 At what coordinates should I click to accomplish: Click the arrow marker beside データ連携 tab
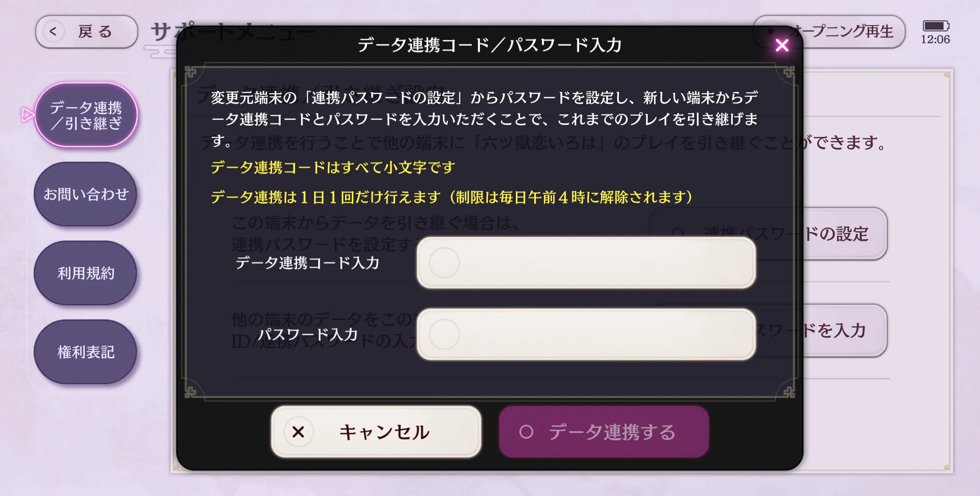(x=28, y=114)
